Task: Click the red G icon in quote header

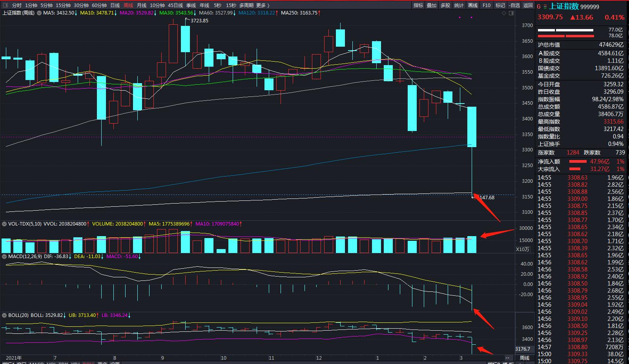Action: [539, 7]
